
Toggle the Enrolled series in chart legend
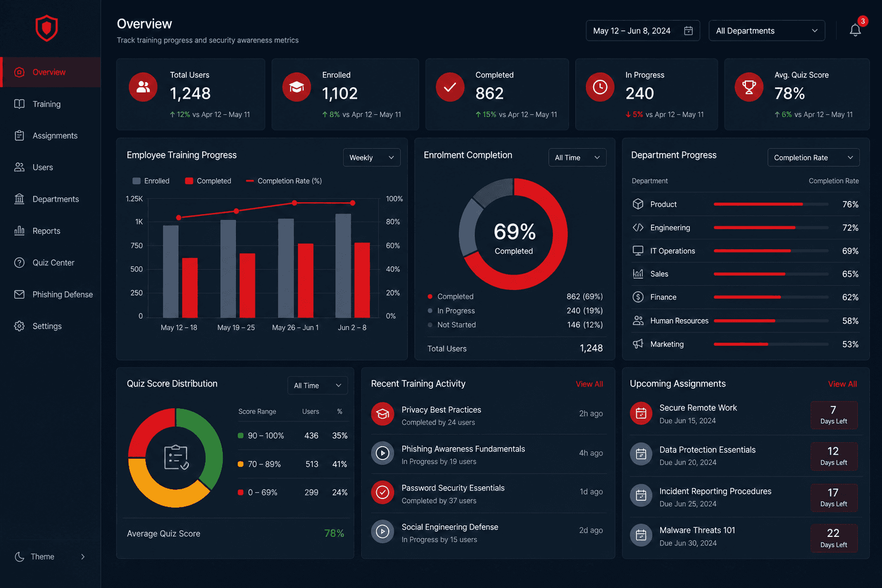pyautogui.click(x=151, y=181)
